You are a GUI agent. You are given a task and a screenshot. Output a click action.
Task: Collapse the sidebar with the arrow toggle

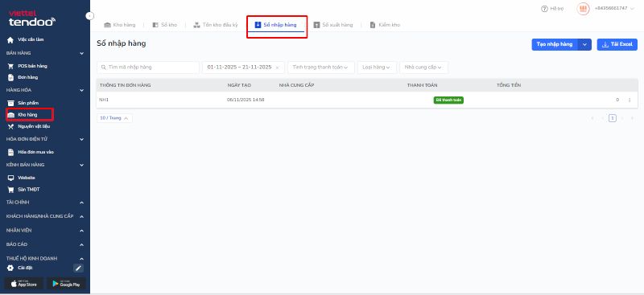[90, 16]
